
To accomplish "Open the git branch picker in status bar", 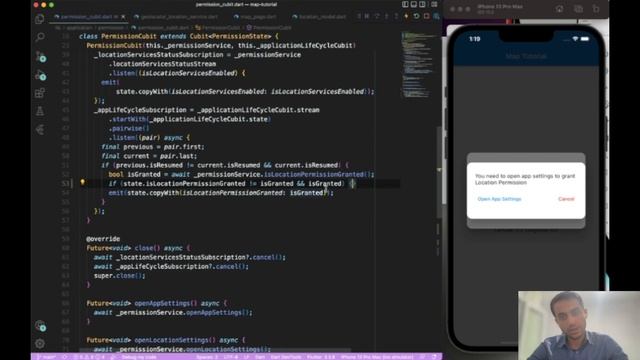I will coord(47,357).
